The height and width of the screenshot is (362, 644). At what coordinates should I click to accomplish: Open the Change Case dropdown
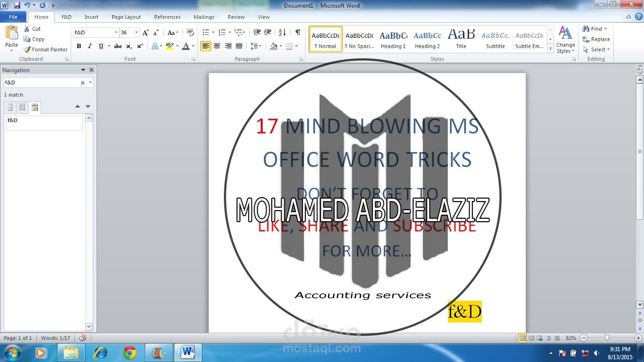tap(173, 33)
